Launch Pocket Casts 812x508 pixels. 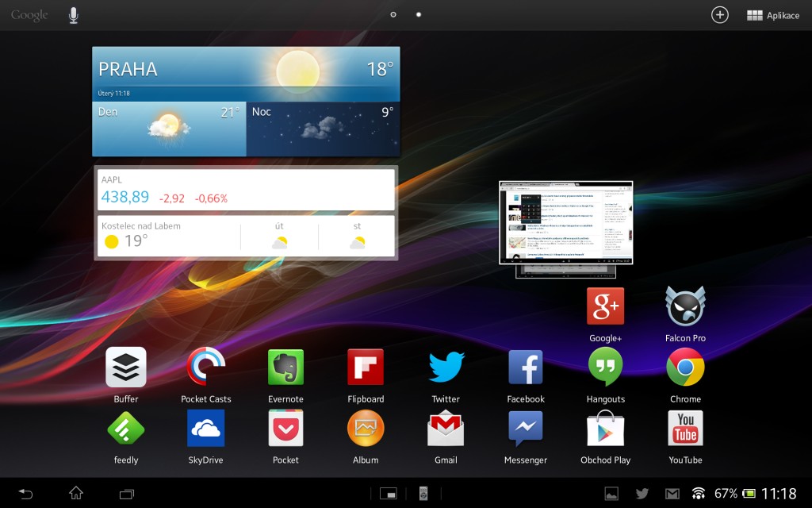(205, 368)
